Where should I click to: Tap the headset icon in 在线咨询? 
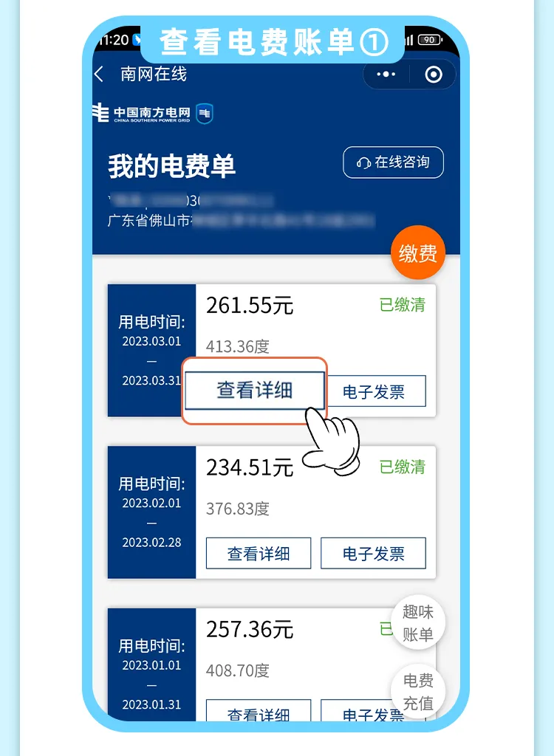(363, 163)
